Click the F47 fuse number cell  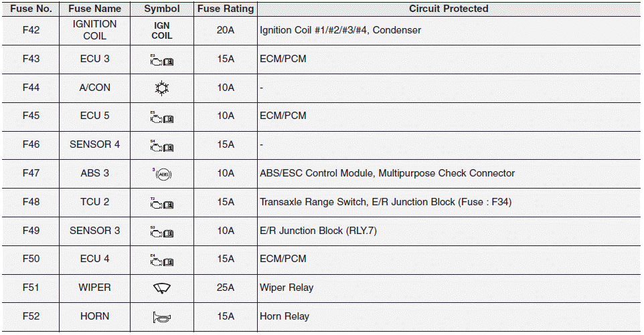(x=31, y=173)
